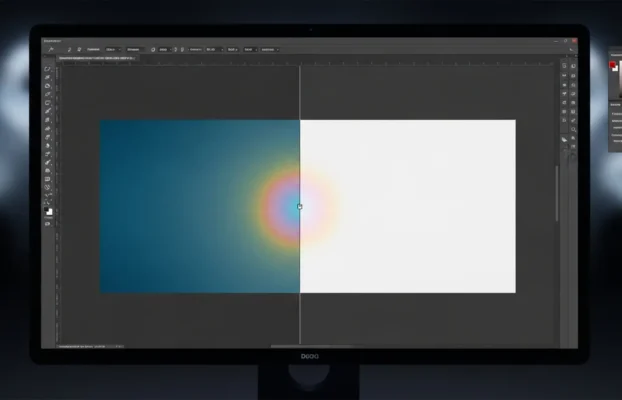The height and width of the screenshot is (400, 622).
Task: Open the workspace switcher at options bar end
Action: click(571, 50)
